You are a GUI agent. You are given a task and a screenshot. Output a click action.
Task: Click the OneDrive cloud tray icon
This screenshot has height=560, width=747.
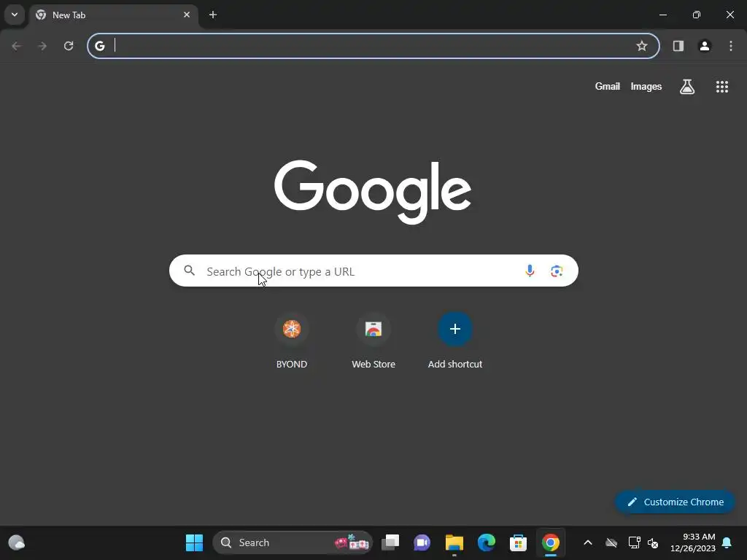(611, 542)
